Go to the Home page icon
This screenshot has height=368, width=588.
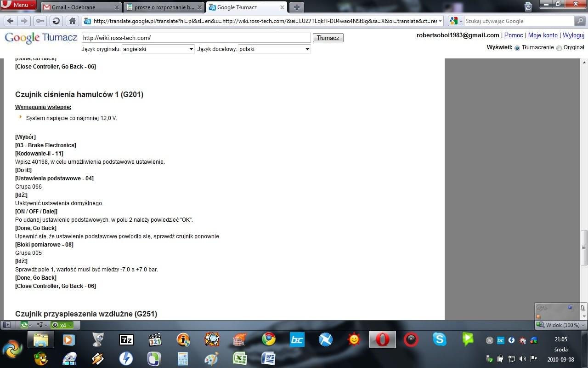(72, 21)
